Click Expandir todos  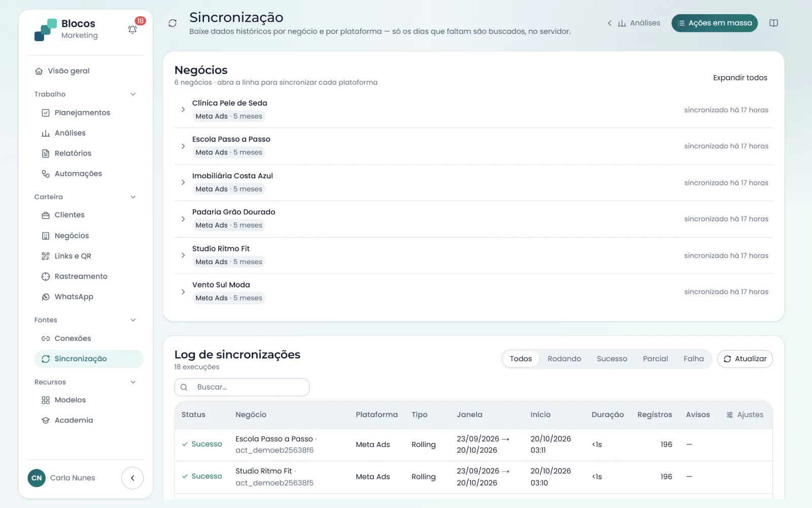pos(740,78)
